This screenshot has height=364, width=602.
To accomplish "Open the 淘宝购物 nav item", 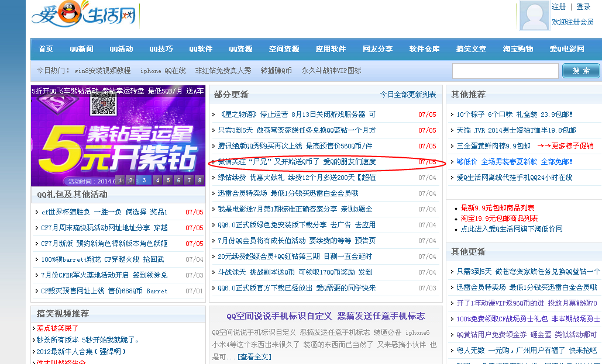I will coord(518,48).
